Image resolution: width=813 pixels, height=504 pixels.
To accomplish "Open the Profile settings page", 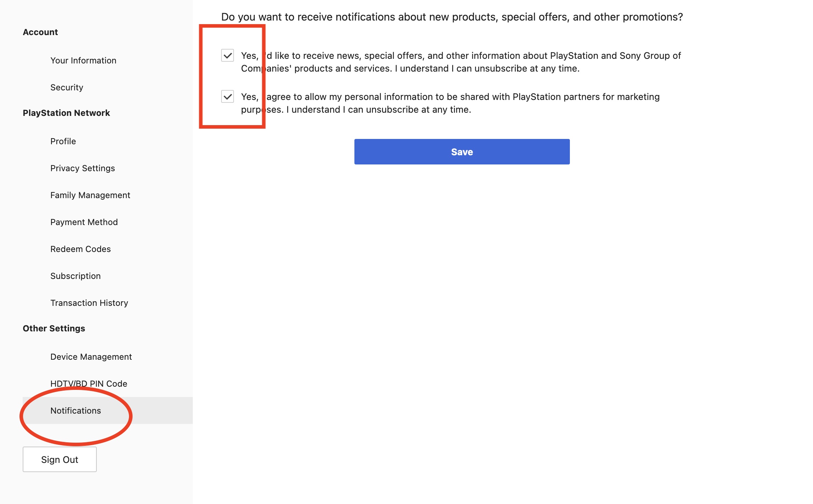I will tap(63, 141).
